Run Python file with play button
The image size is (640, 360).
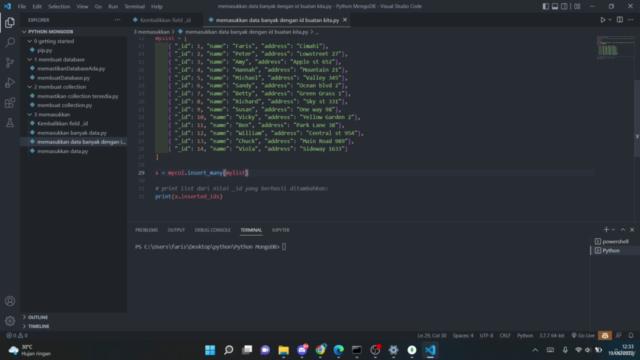pyautogui.click(x=602, y=20)
